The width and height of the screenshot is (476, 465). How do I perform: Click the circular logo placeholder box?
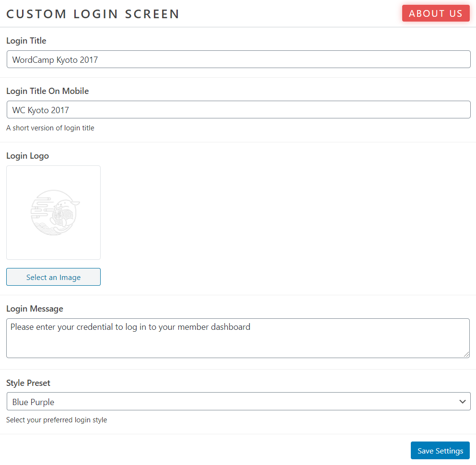[x=53, y=212]
